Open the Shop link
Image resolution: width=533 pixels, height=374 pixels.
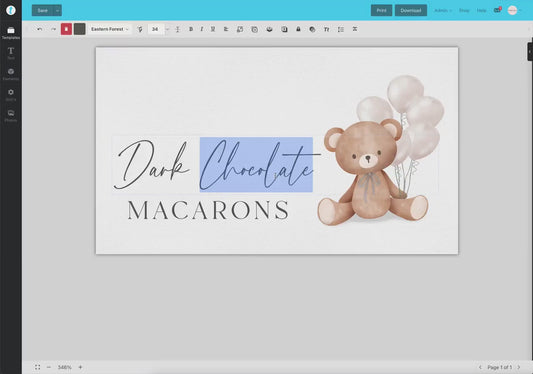point(464,11)
